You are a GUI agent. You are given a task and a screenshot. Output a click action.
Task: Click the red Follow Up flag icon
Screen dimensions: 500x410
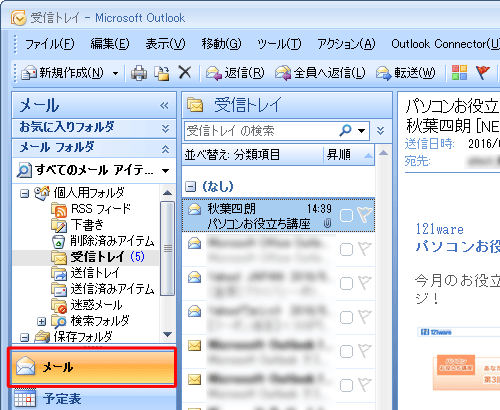point(483,72)
